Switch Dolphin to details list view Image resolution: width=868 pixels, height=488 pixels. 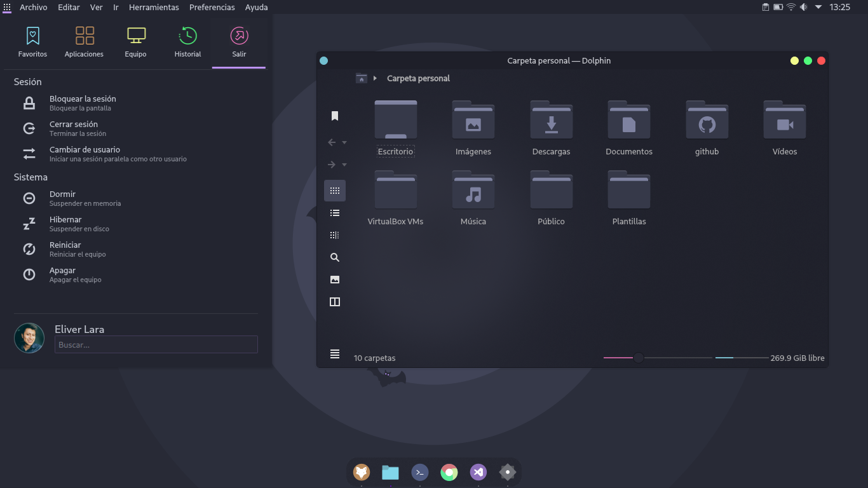(335, 213)
